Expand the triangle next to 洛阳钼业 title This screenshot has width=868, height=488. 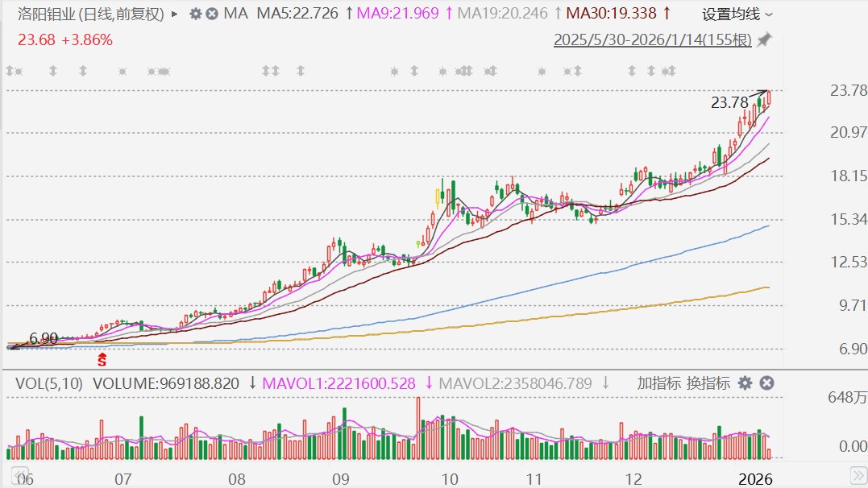(176, 14)
